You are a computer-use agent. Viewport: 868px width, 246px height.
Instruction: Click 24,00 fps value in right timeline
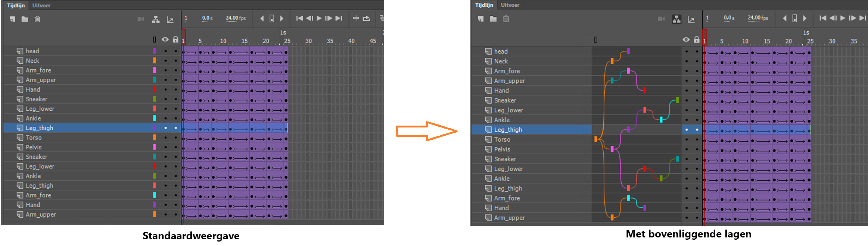click(x=758, y=18)
